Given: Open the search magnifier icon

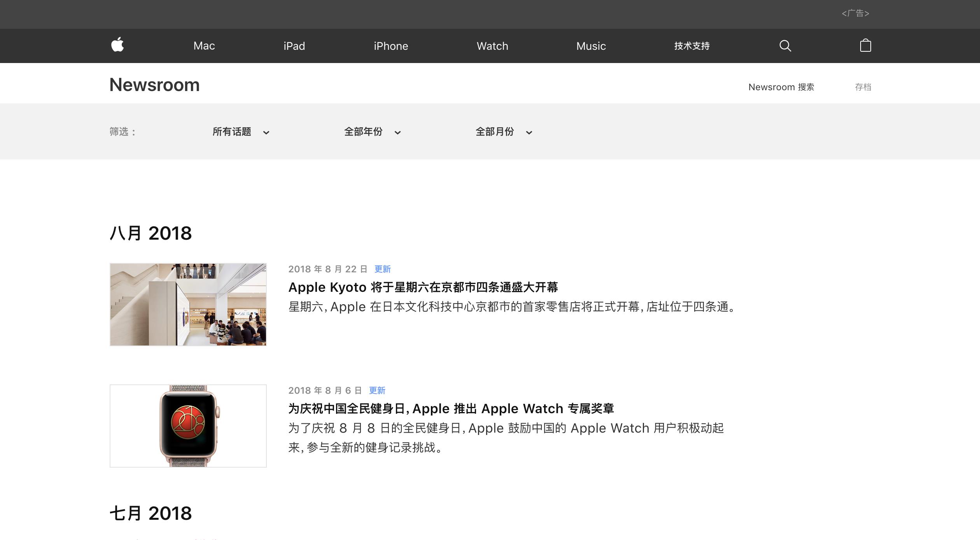Looking at the screenshot, I should pos(785,46).
